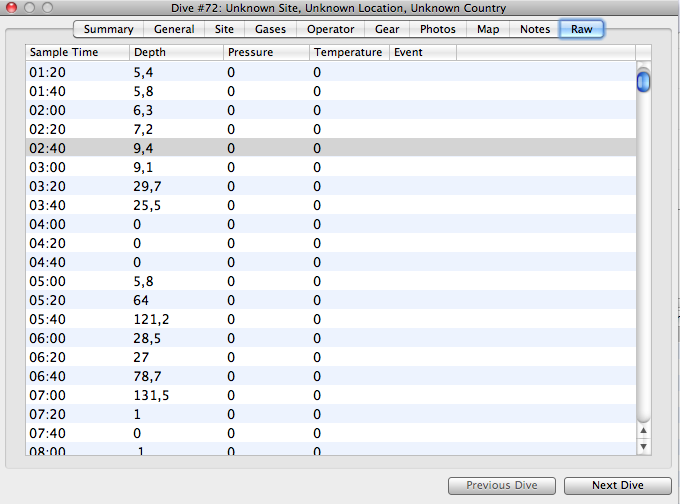The height and width of the screenshot is (504, 680).
Task: Select the 07:00 sample row
Action: 330,395
